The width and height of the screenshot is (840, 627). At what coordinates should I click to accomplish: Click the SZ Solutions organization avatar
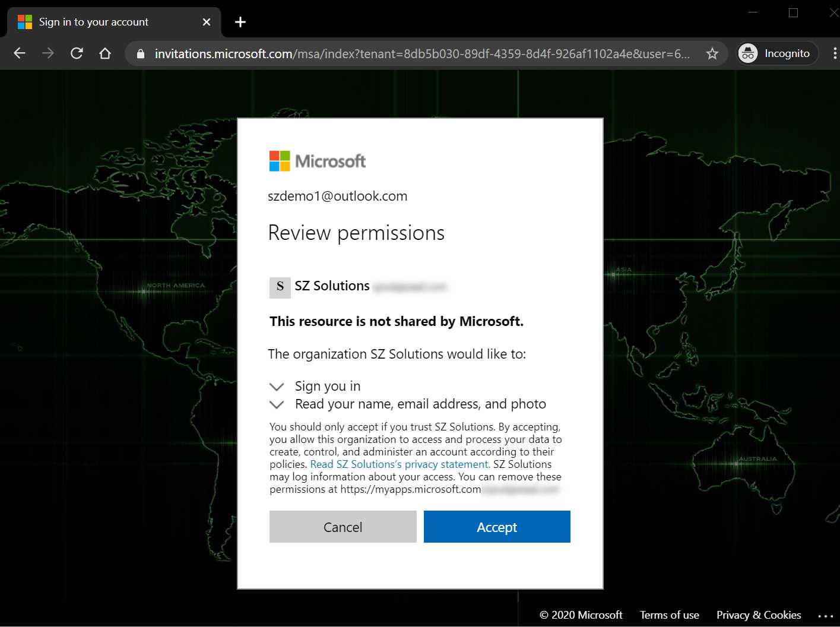pos(280,287)
